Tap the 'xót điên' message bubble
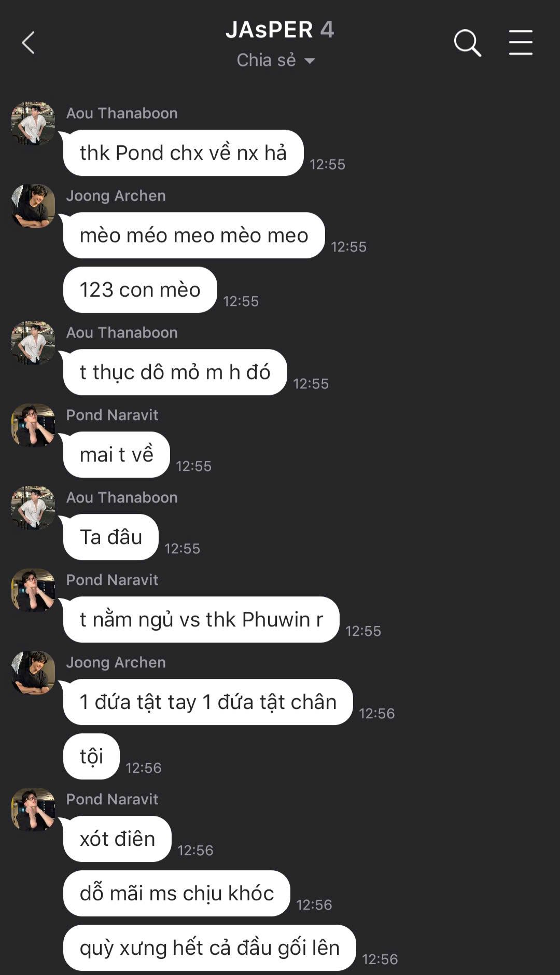The image size is (560, 975). (117, 839)
